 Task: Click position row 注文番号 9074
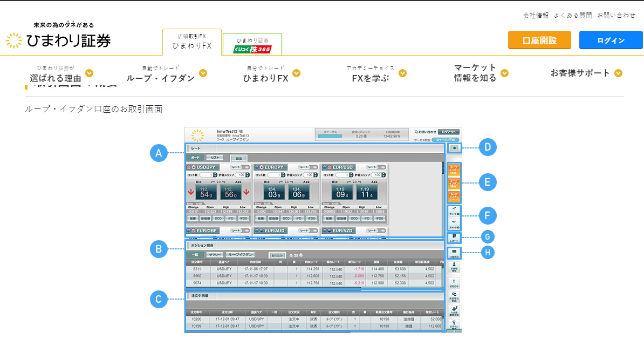pyautogui.click(x=314, y=283)
